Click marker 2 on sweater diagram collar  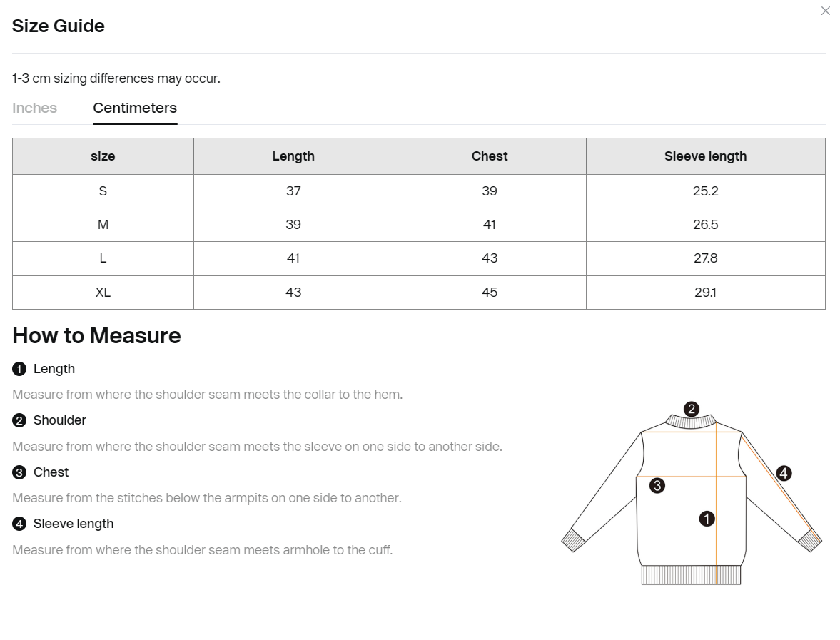691,409
